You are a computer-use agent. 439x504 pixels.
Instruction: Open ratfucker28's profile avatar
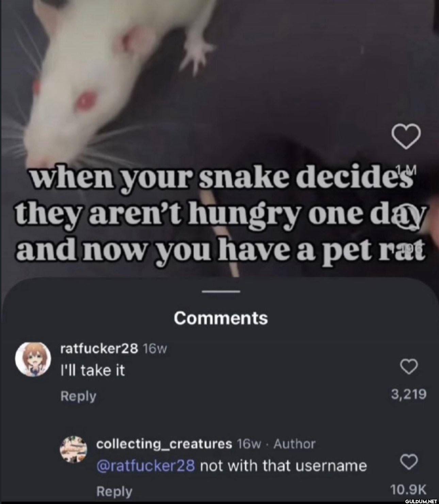click(x=33, y=359)
